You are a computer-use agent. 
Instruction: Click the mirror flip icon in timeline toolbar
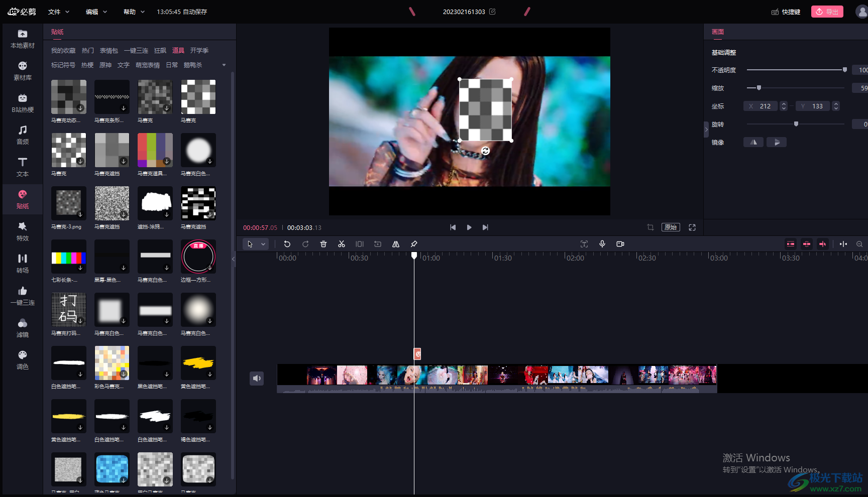[396, 244]
